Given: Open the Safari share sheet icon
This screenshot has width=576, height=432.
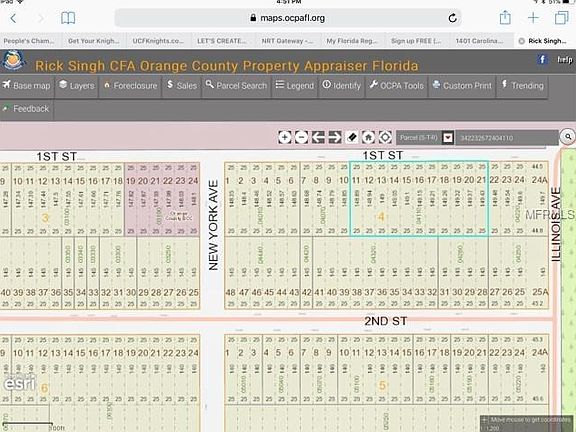Looking at the screenshot, I should (x=505, y=18).
